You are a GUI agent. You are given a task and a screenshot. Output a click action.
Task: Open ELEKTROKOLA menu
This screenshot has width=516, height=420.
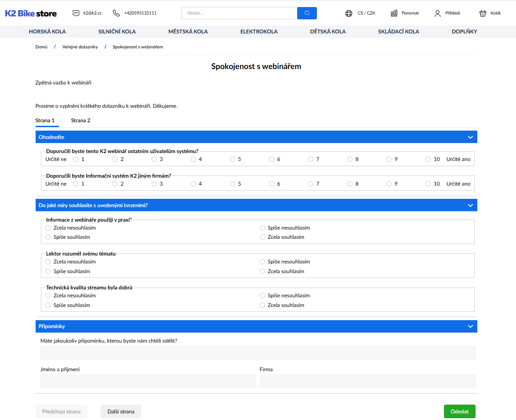click(259, 32)
